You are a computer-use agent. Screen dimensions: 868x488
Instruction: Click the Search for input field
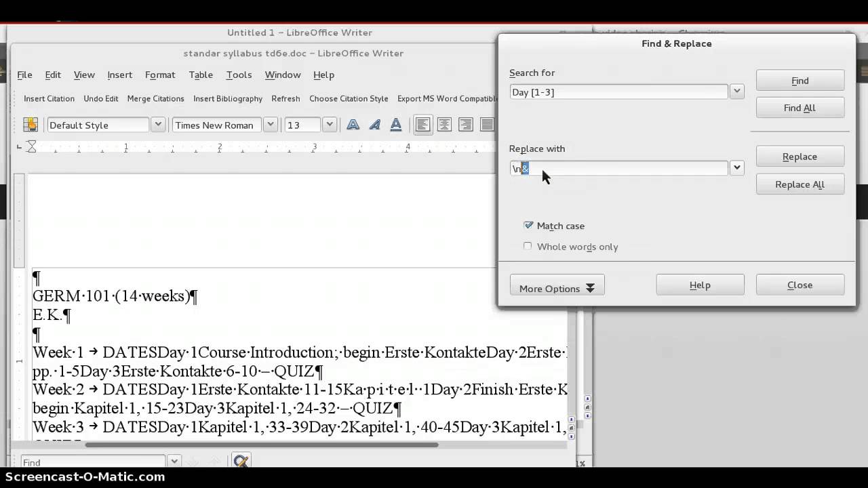618,91
